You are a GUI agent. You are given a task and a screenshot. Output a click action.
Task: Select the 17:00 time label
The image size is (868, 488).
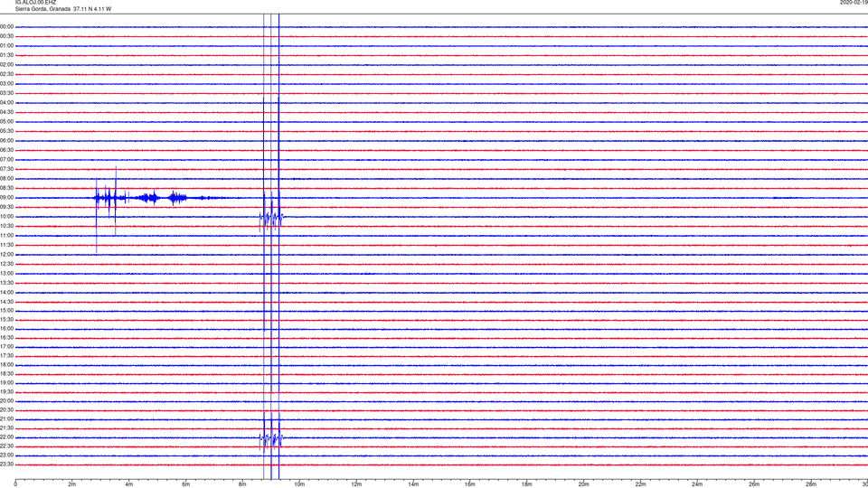6,347
